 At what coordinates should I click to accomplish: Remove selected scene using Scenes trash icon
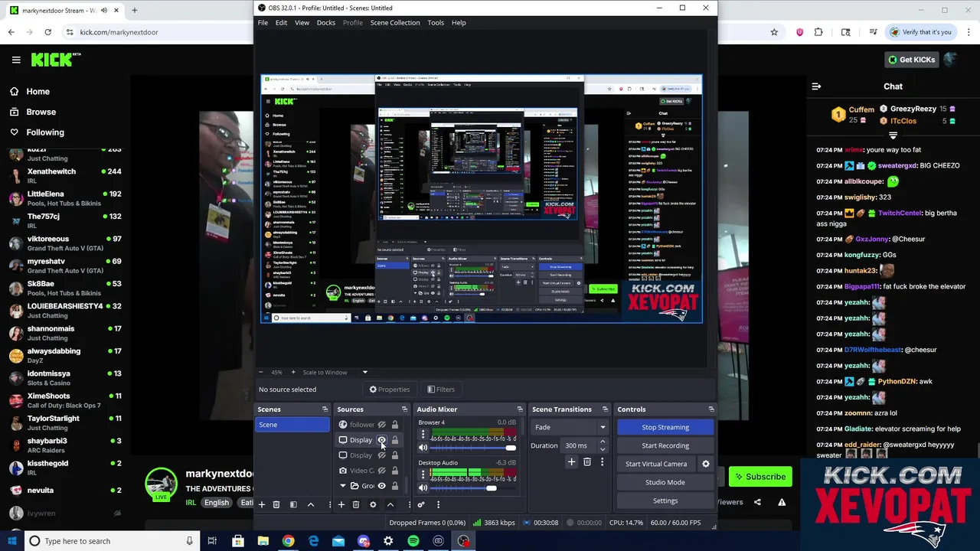click(x=276, y=504)
